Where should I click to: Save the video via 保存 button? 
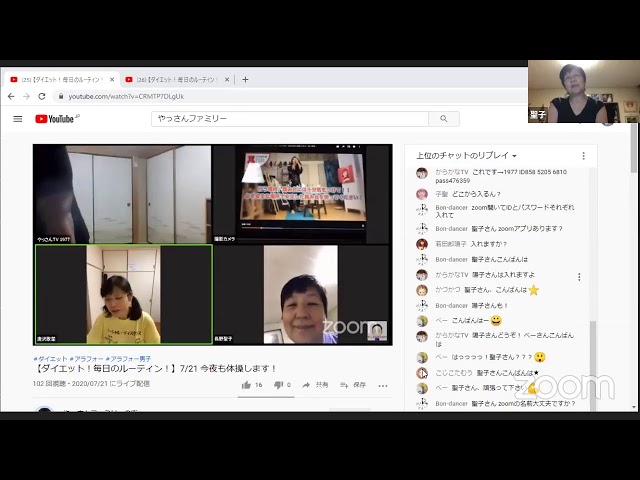tap(353, 385)
